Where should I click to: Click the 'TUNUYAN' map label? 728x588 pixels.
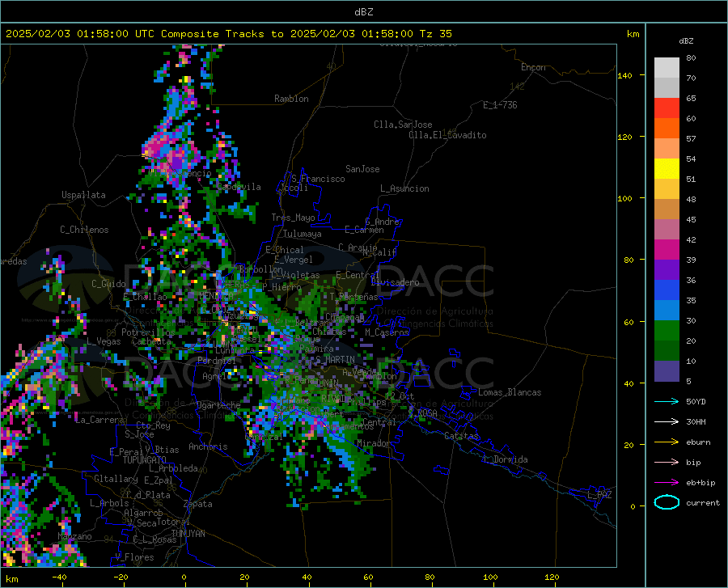pos(188,533)
